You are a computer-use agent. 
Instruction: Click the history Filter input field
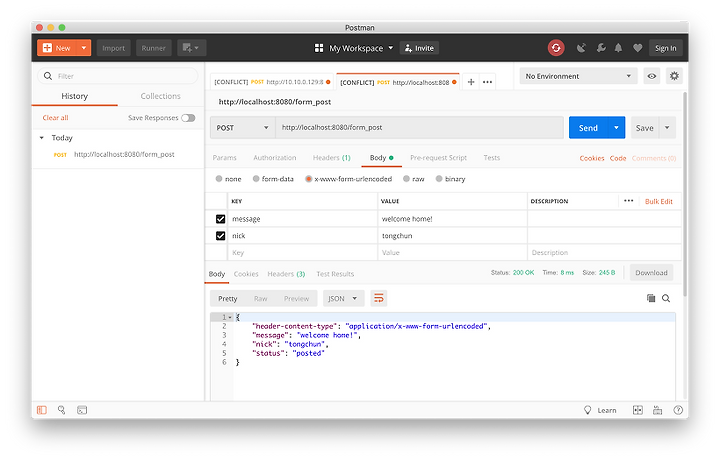tap(118, 76)
